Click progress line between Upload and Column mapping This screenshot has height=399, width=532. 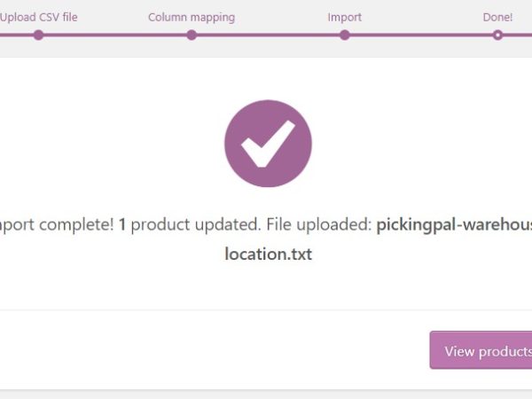(x=115, y=35)
